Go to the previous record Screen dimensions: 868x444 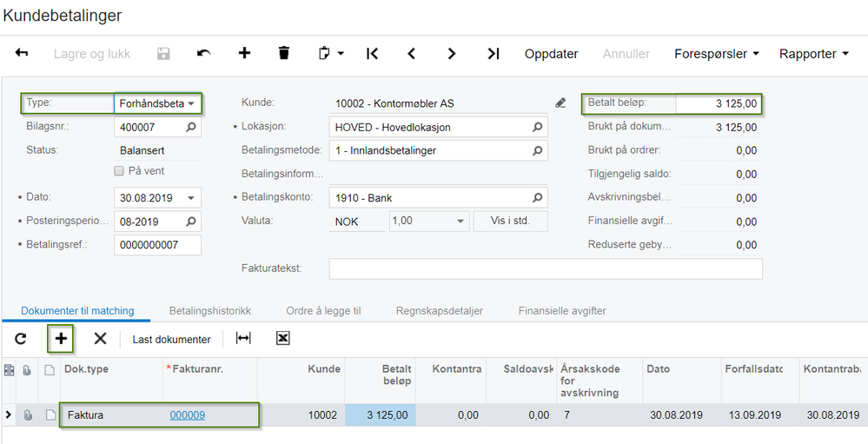coord(411,54)
